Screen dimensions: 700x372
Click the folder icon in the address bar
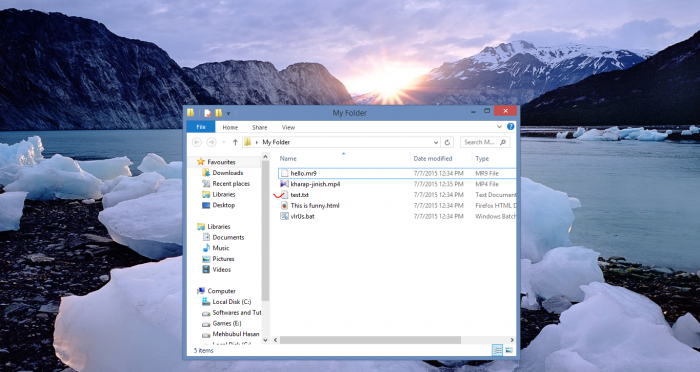[247, 142]
